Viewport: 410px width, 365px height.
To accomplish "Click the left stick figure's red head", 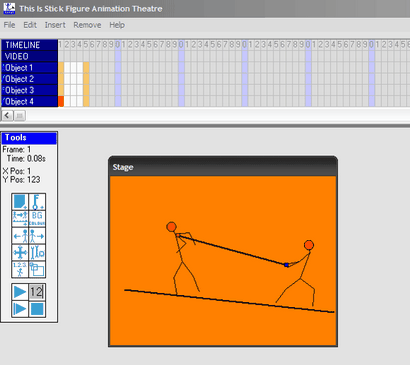I will (171, 227).
